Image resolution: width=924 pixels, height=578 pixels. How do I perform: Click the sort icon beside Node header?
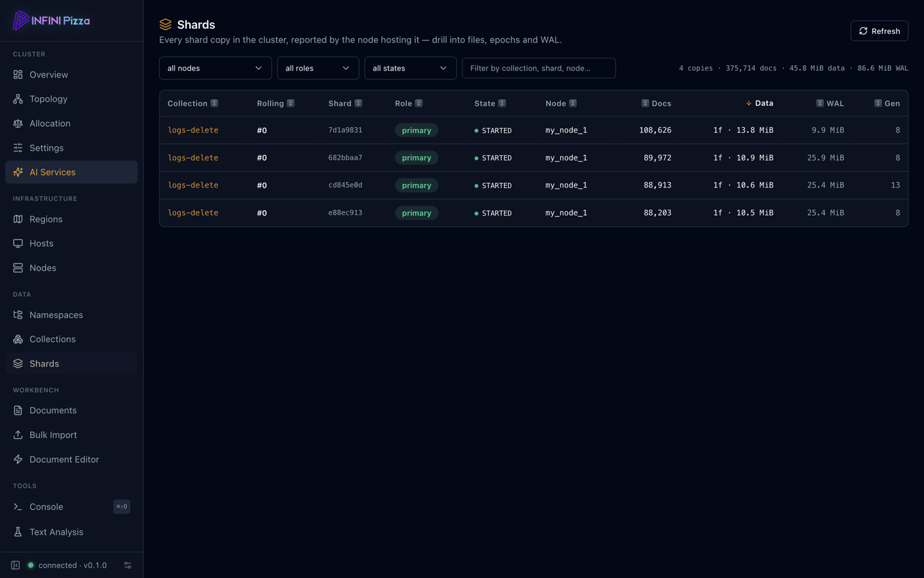pyautogui.click(x=573, y=103)
